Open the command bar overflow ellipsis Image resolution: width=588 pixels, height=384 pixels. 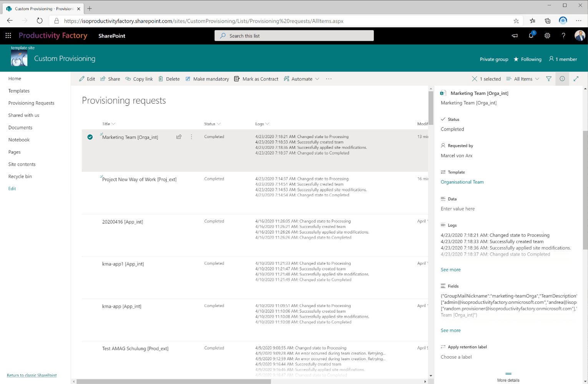click(329, 79)
